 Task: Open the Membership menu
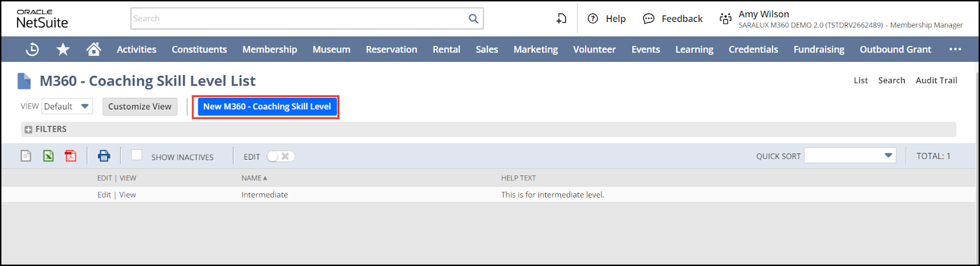(x=269, y=50)
